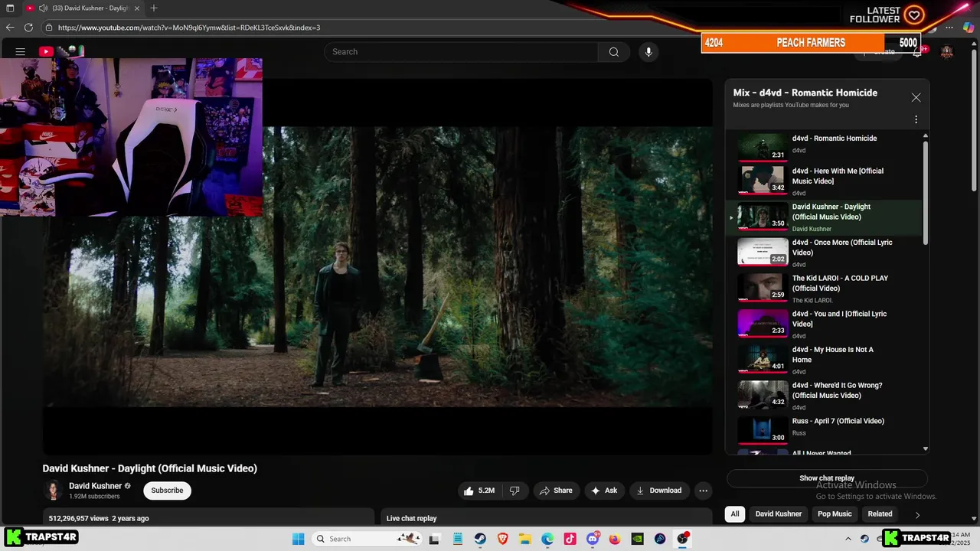Click the browser address bar URL
This screenshot has width=980, height=551.
tap(189, 28)
